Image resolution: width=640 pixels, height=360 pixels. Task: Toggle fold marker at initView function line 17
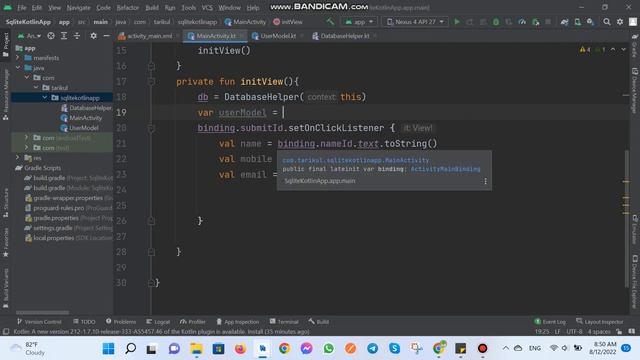(151, 82)
